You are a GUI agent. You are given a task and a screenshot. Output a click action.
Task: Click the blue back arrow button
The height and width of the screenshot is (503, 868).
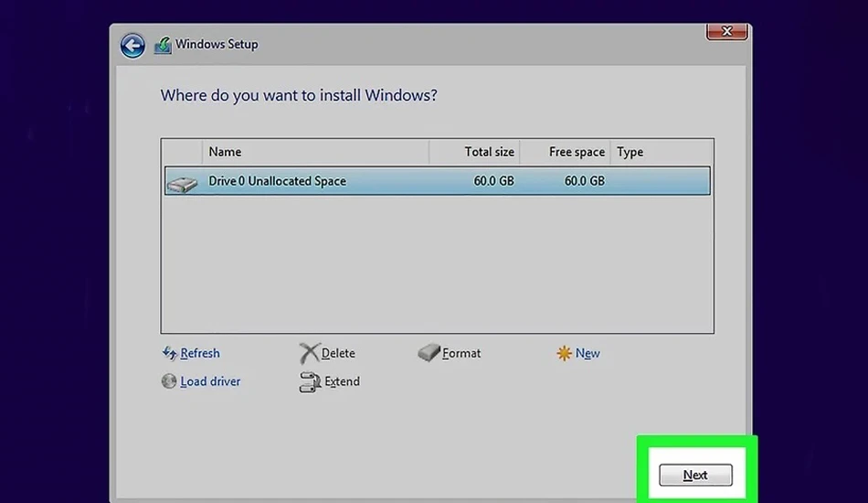click(132, 46)
